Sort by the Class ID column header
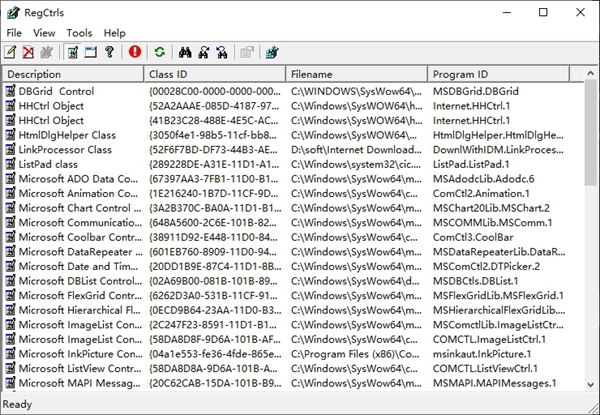This screenshot has height=415, width=600. [x=215, y=74]
